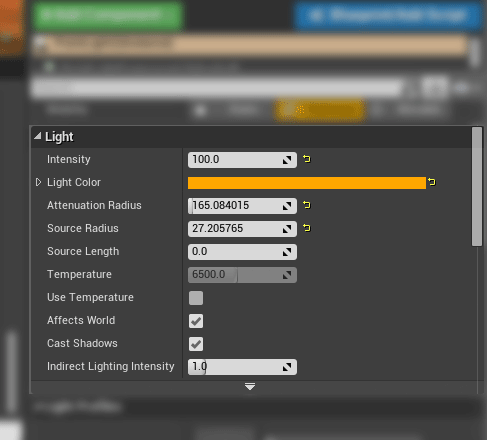Expand the Light Color property
Image resolution: width=487 pixels, height=440 pixels.
pyautogui.click(x=38, y=182)
